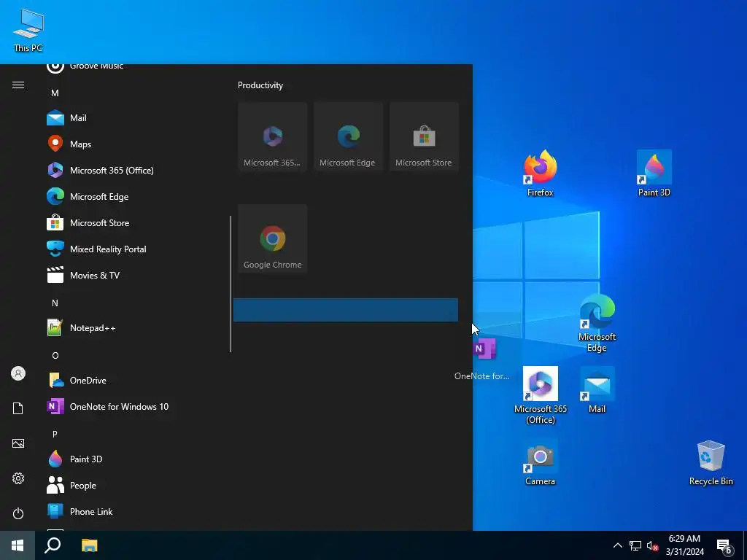The image size is (747, 560).
Task: Select the Microsoft 365 (Office) desktop shortcut
Action: (541, 395)
